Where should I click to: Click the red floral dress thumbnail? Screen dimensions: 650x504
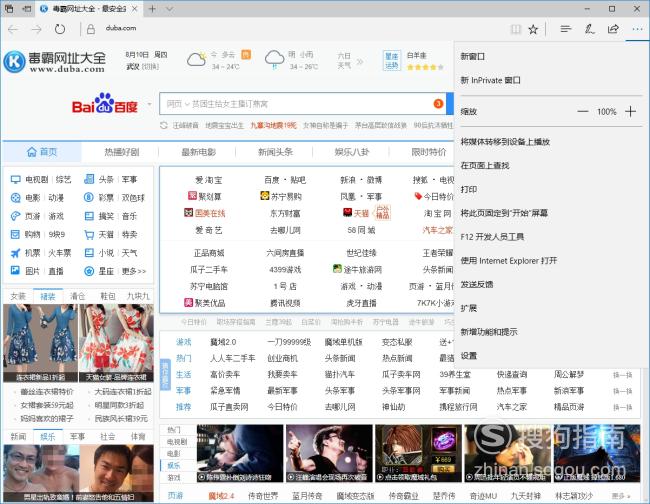(x=116, y=343)
